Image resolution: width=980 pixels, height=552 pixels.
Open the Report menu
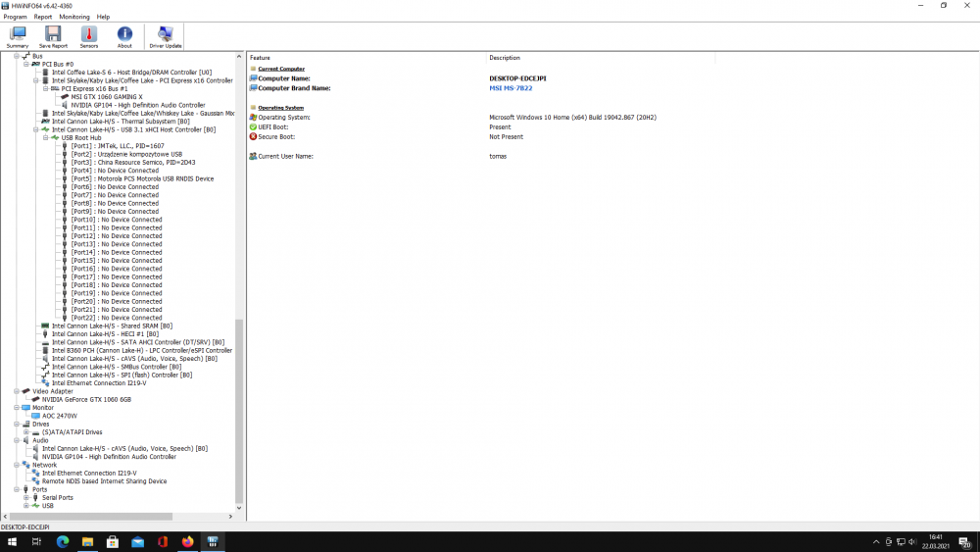(x=43, y=17)
